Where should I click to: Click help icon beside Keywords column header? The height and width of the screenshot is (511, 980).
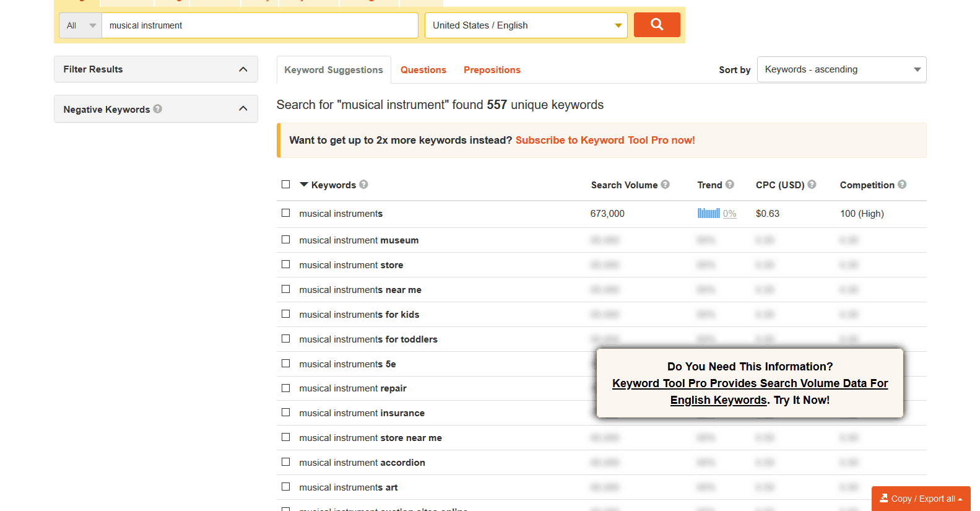pyautogui.click(x=364, y=185)
